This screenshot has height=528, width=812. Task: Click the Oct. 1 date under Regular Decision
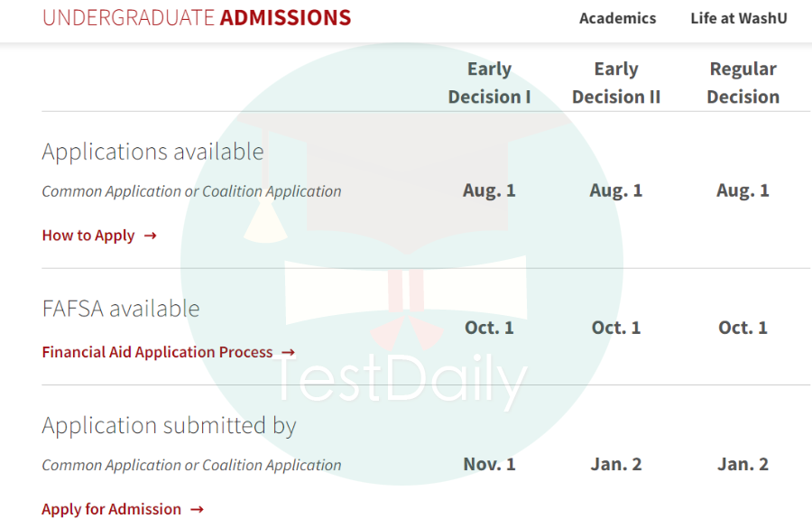coord(743,328)
